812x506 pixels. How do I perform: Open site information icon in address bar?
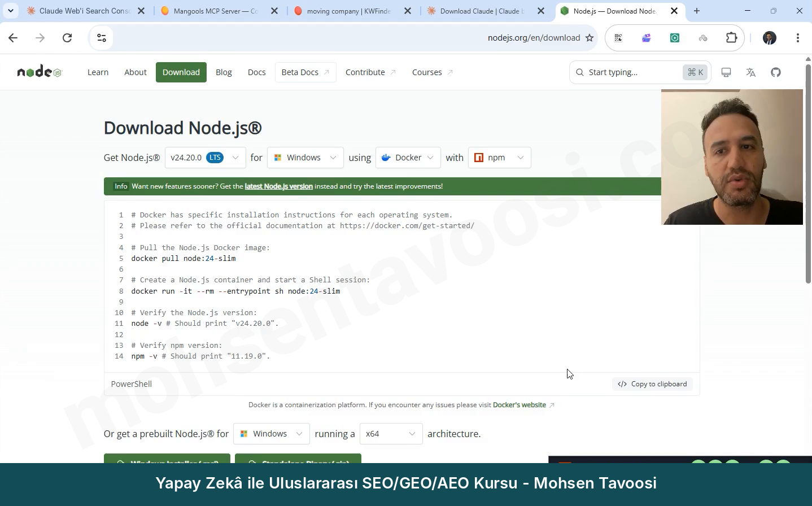pos(102,38)
